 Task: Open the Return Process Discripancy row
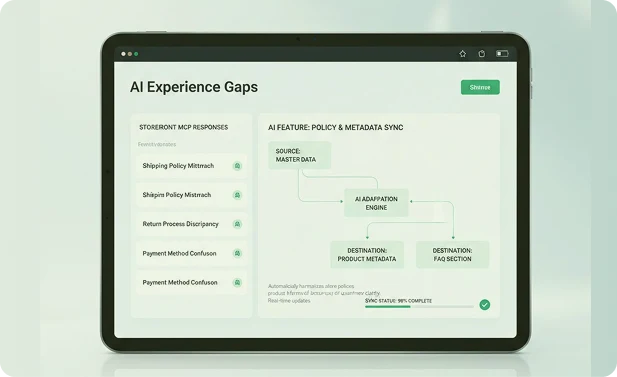pos(192,224)
